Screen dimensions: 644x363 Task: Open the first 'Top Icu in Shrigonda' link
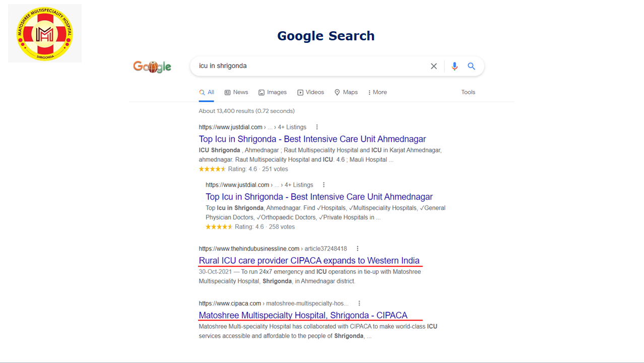[312, 139]
